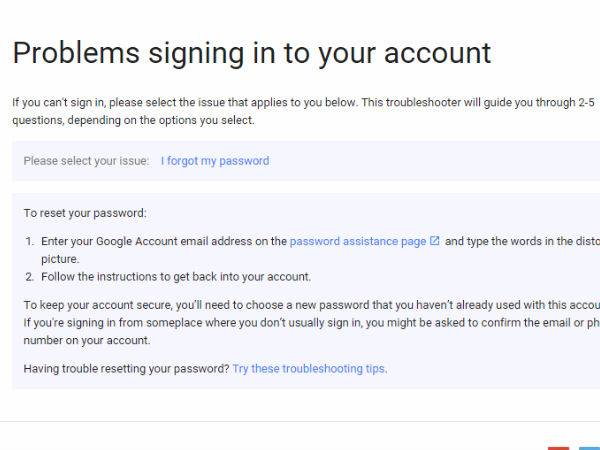Click the list number 1 marker
This screenshot has height=450, width=600.
[x=30, y=241]
